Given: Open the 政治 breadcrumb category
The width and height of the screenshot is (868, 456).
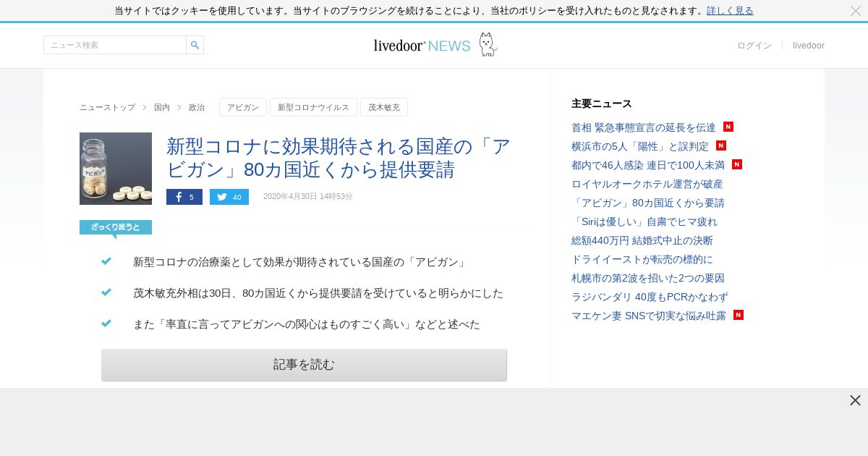Looking at the screenshot, I should coord(197,107).
